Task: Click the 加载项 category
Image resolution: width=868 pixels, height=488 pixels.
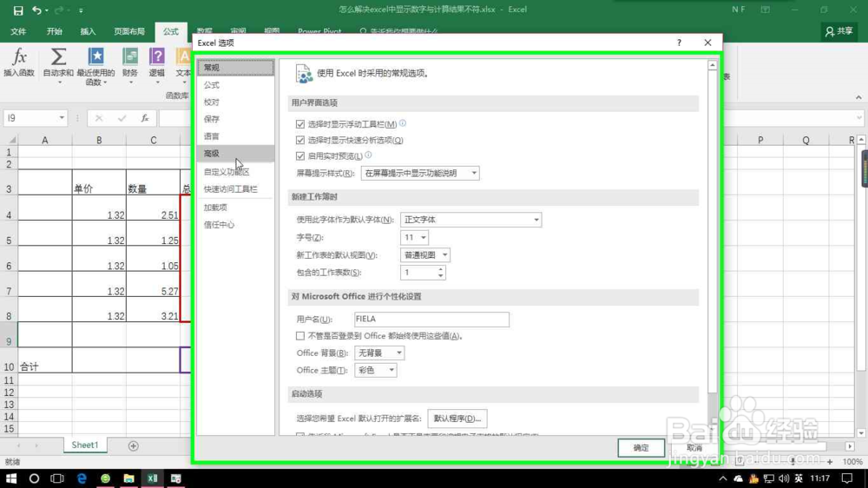Action: tap(236, 208)
